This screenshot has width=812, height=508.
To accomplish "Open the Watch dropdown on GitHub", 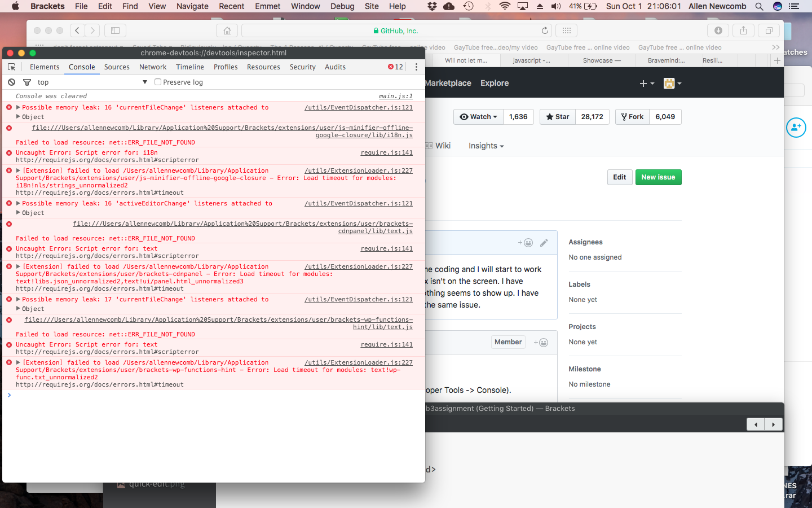I will pyautogui.click(x=478, y=117).
